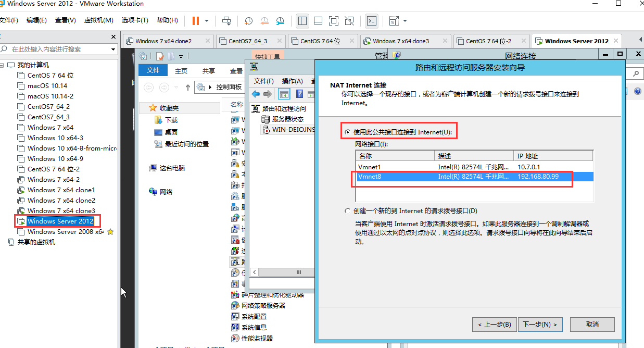Image resolution: width=644 pixels, height=348 pixels.
Task: Open the 帮助(H) menu
Action: tap(167, 21)
